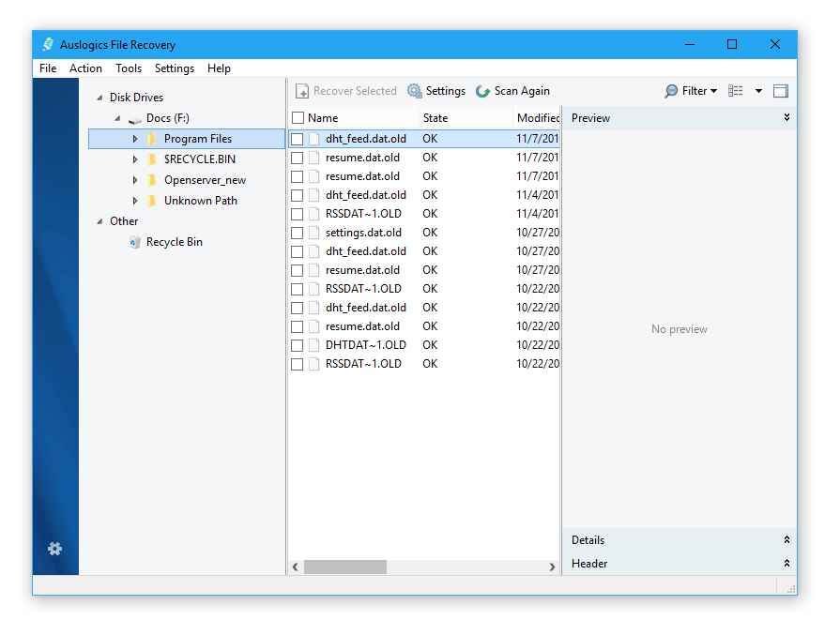Click the Recover Selected toolbar icon
Screen dimensions: 840x635
tap(302, 91)
